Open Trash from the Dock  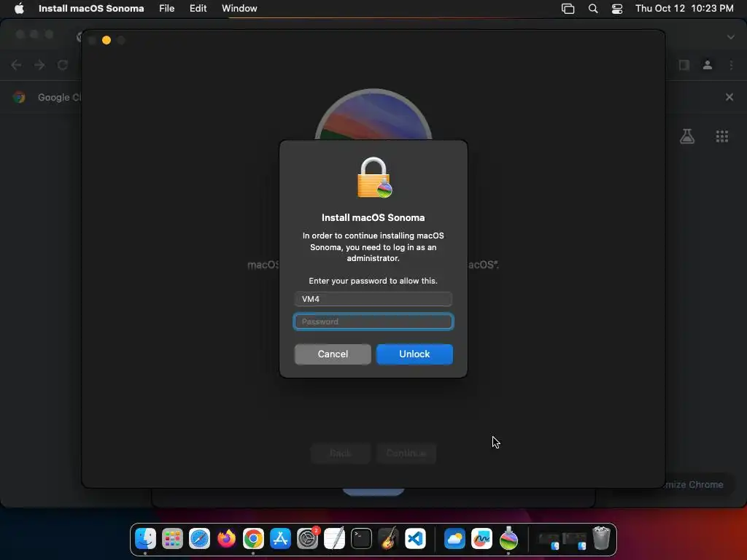click(x=601, y=539)
